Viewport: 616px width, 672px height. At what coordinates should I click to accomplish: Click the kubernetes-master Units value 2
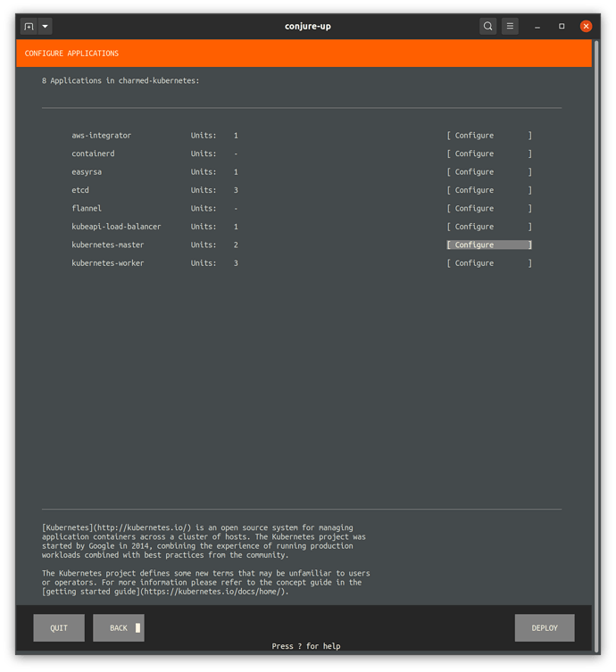point(236,245)
